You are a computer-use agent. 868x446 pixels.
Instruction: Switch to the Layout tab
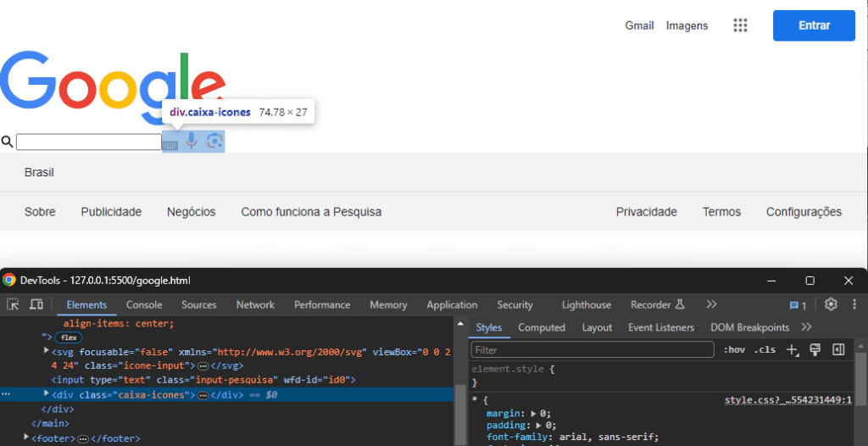click(x=597, y=327)
